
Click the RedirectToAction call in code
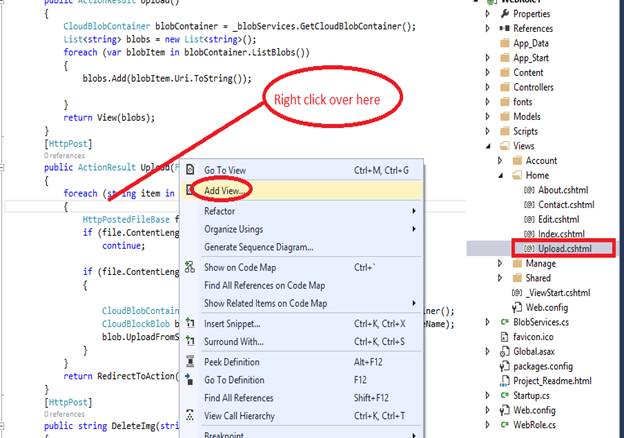[136, 376]
